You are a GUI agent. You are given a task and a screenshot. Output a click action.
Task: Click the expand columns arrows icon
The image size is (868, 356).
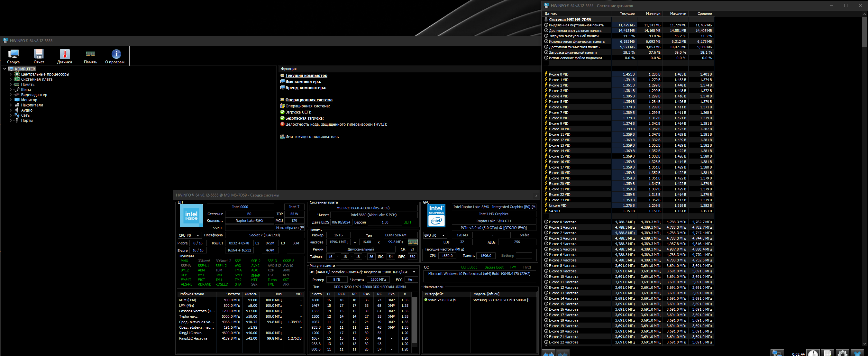click(x=549, y=353)
